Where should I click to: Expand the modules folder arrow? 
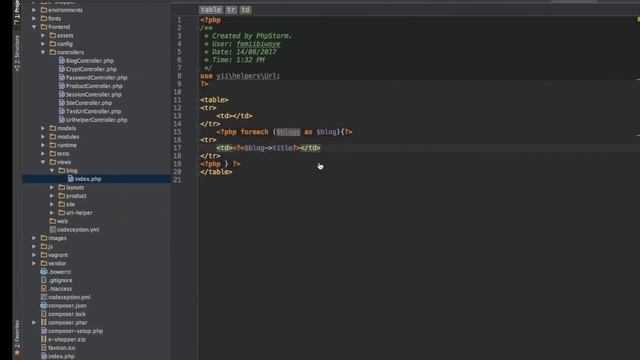point(43,137)
